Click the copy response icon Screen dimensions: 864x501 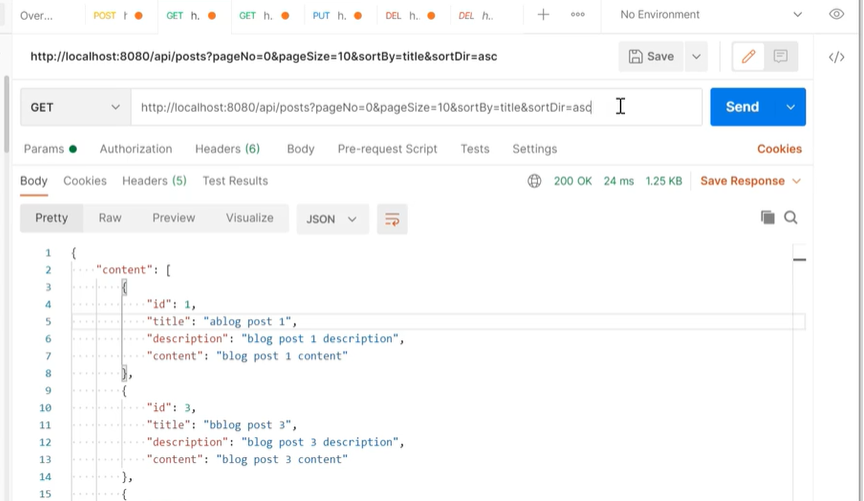pyautogui.click(x=767, y=217)
